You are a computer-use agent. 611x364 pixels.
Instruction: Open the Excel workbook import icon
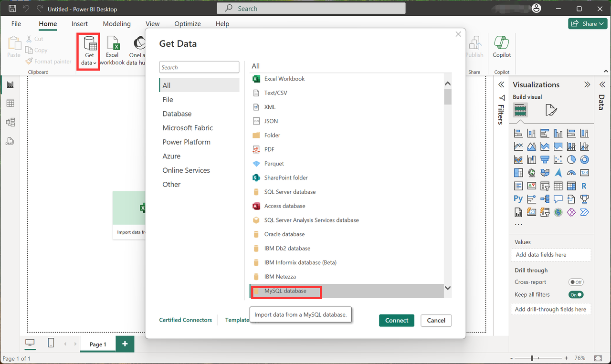pos(113,44)
